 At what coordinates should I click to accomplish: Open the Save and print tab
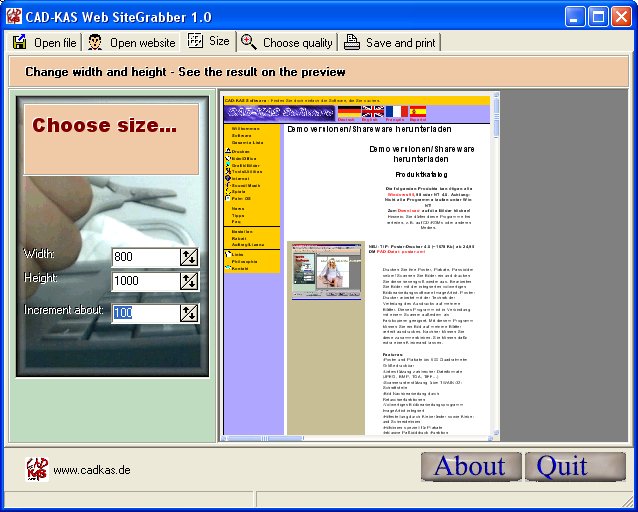(x=390, y=43)
